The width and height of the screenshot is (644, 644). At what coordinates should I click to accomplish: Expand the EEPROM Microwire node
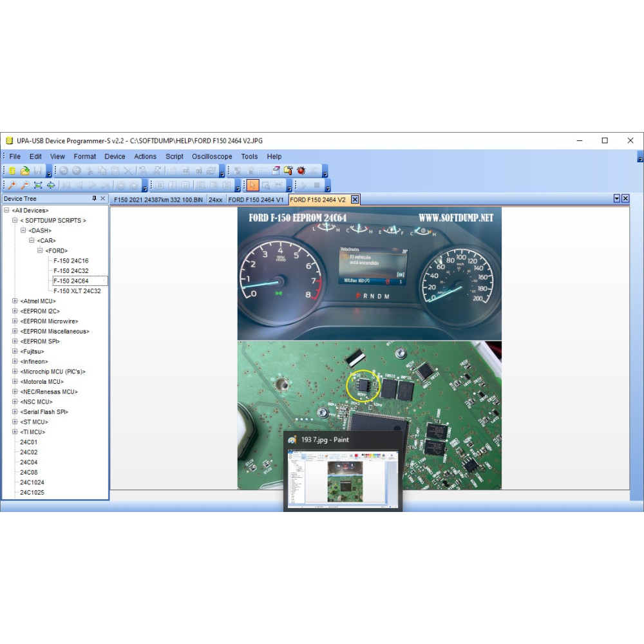15,321
